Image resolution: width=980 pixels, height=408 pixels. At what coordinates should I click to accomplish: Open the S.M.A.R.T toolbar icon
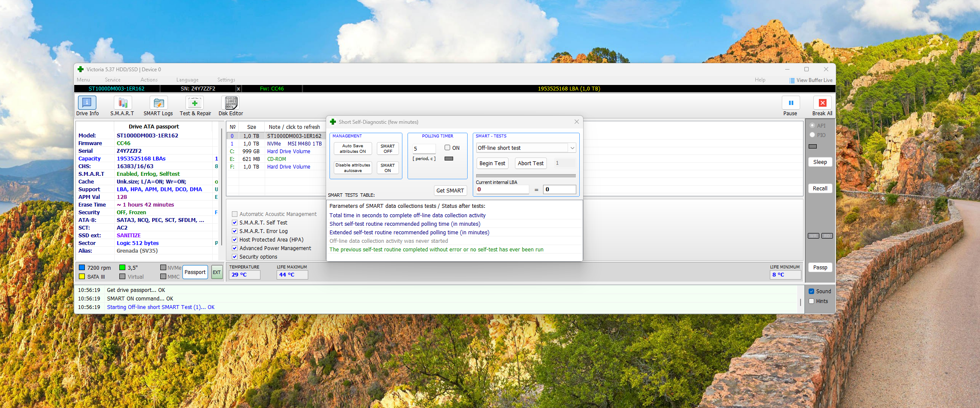tap(122, 103)
